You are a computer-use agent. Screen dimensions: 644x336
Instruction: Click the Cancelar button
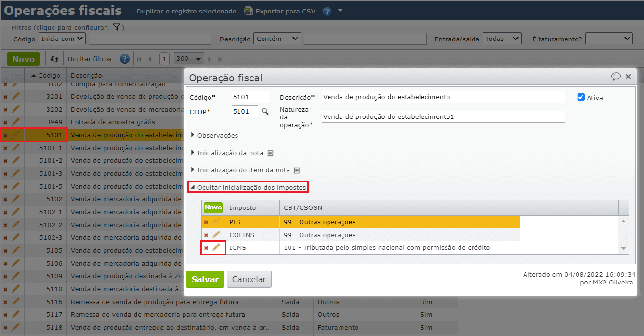tap(249, 279)
